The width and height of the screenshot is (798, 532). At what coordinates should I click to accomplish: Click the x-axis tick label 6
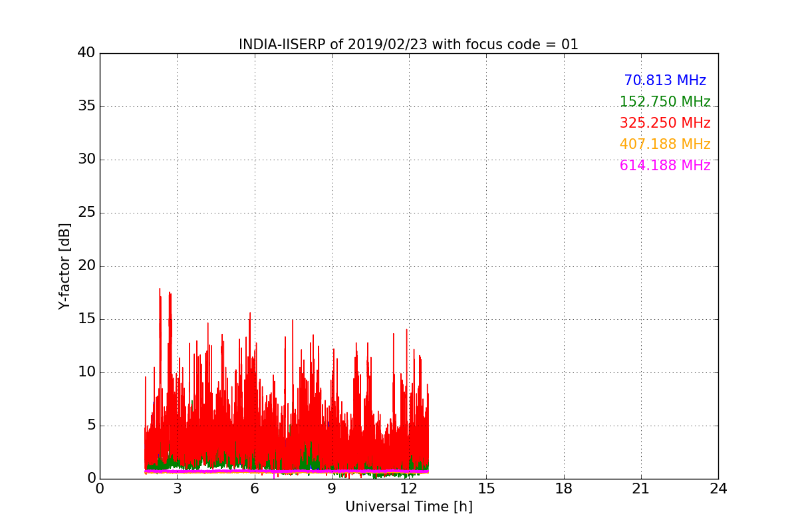254,489
